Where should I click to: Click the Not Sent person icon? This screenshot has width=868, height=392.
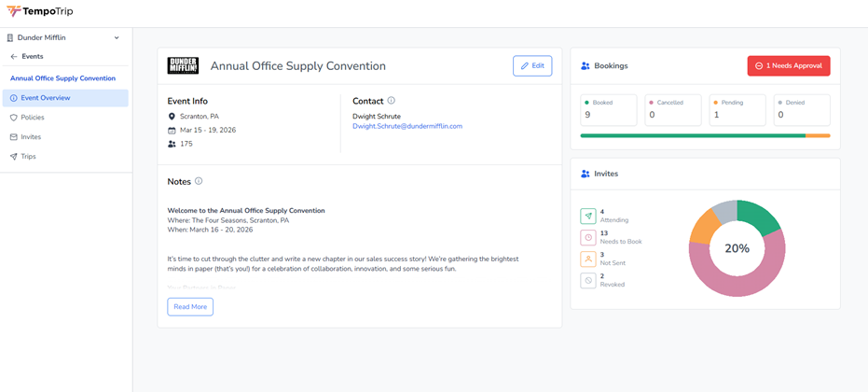587,259
